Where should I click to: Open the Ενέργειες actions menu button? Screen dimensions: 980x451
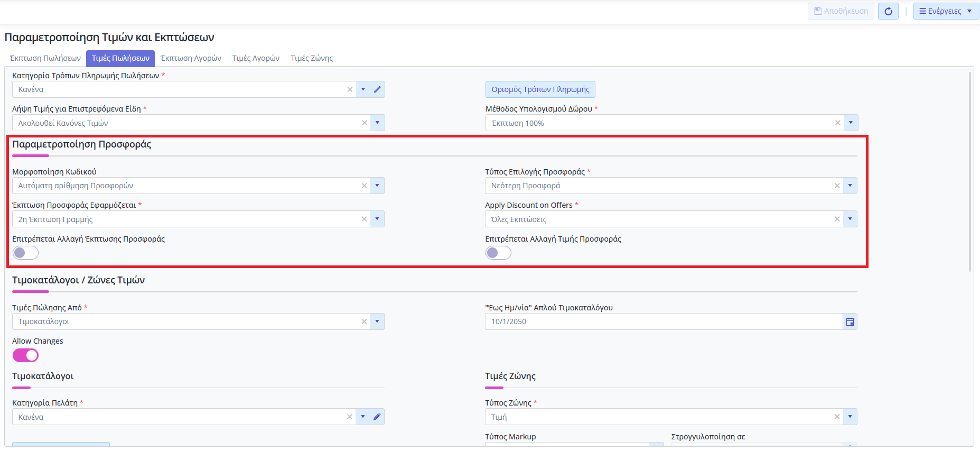tap(945, 11)
